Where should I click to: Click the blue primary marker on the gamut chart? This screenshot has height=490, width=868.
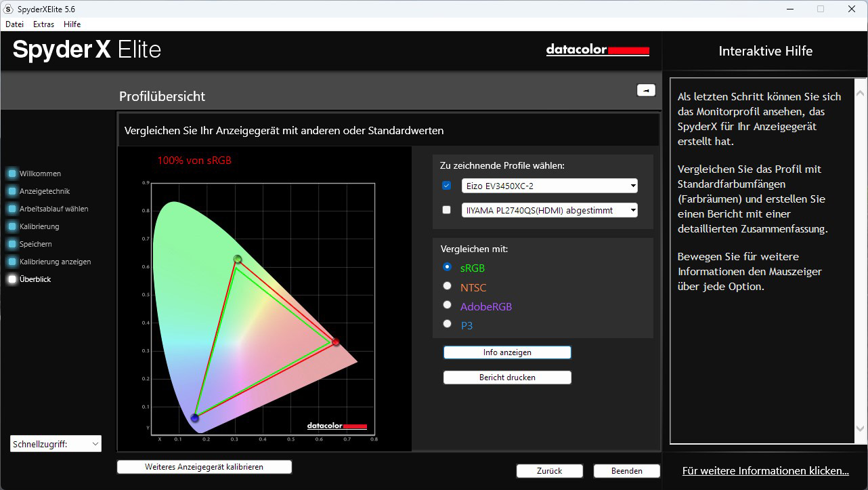click(195, 418)
